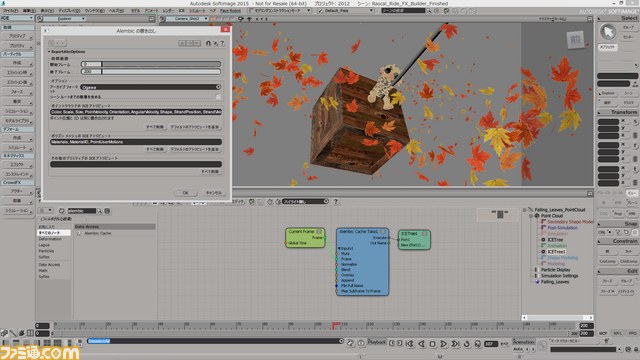This screenshot has width=640, height=360.
Task: Click the stop playback button
Action: [x=433, y=344]
